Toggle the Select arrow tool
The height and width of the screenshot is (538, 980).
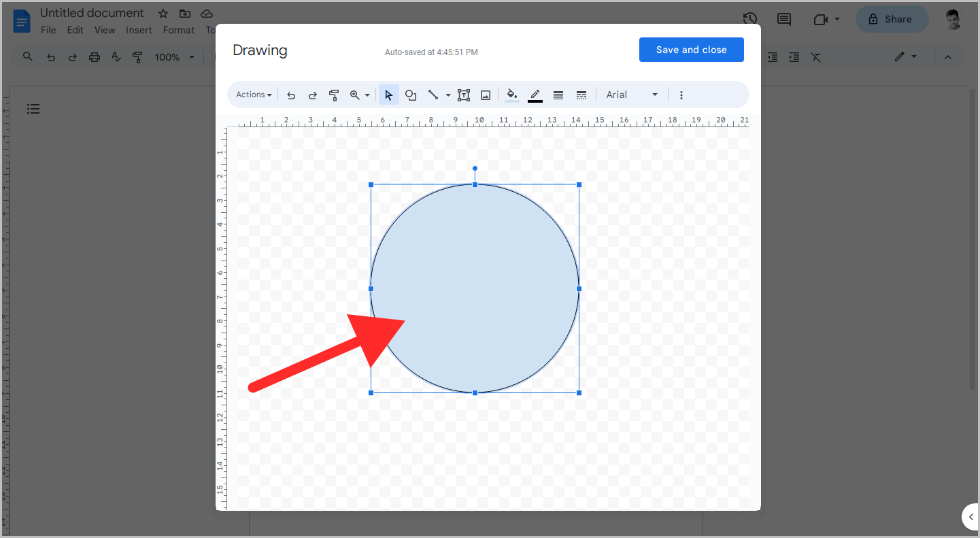coord(388,95)
